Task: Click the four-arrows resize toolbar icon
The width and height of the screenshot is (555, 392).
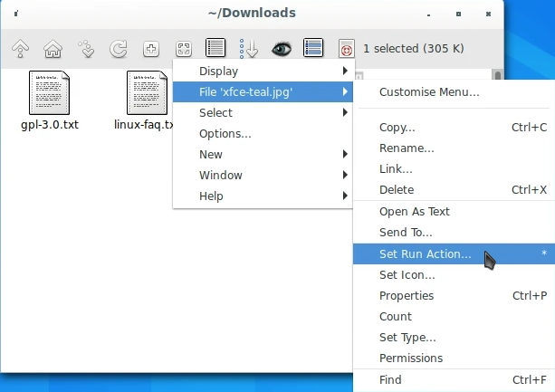Action: click(184, 49)
